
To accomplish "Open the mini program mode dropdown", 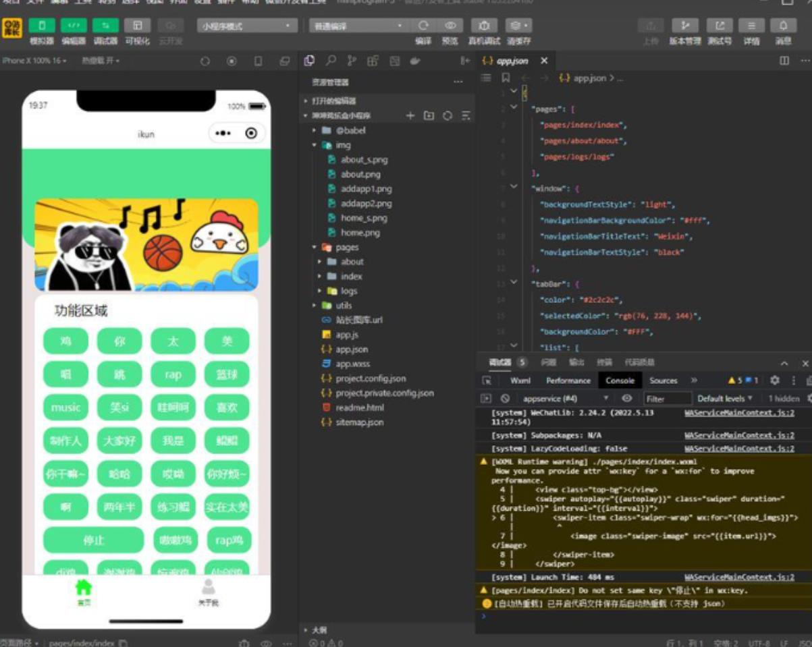I will [248, 26].
